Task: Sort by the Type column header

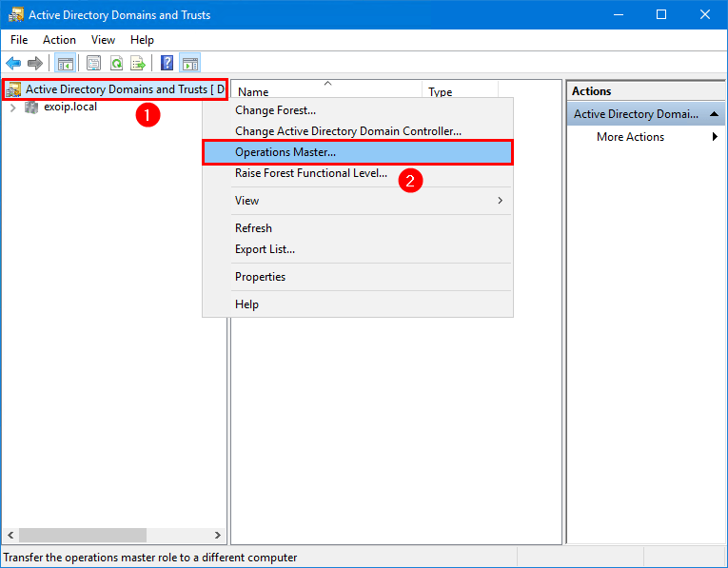Action: click(x=460, y=91)
